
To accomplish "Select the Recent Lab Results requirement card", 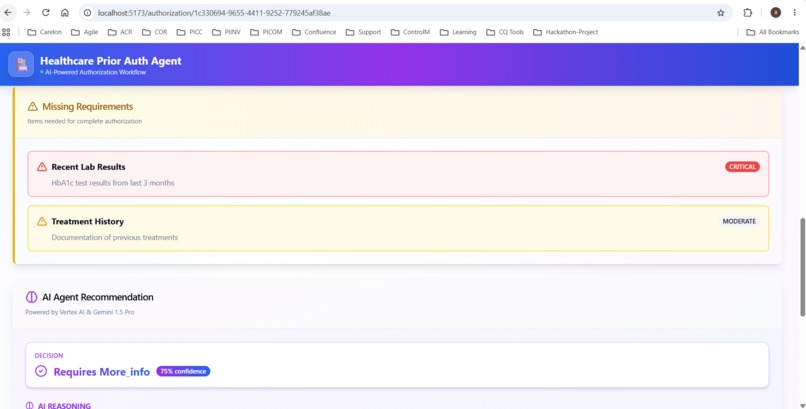I will [x=398, y=174].
